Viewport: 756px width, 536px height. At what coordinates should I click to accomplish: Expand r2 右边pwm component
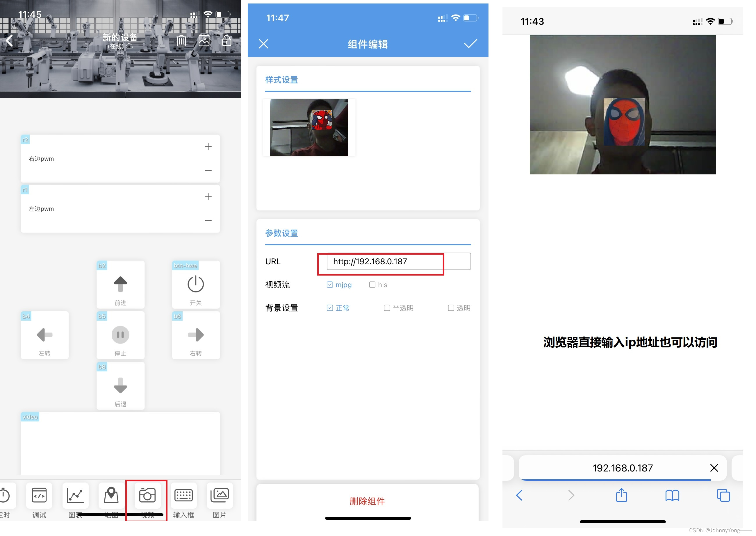pyautogui.click(x=209, y=146)
